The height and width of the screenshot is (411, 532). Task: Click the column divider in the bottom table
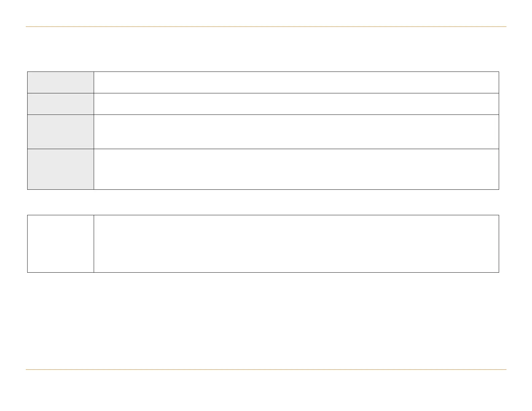click(x=94, y=244)
